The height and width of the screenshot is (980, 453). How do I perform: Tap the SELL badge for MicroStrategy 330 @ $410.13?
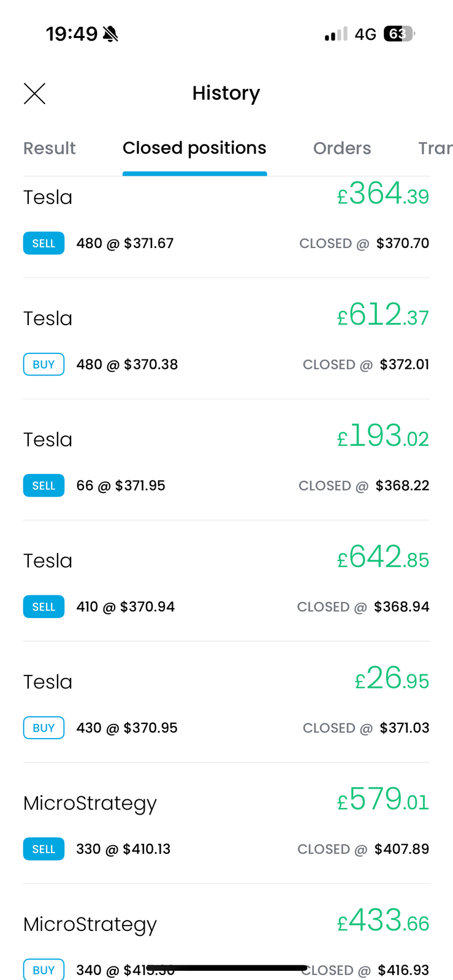click(x=44, y=849)
